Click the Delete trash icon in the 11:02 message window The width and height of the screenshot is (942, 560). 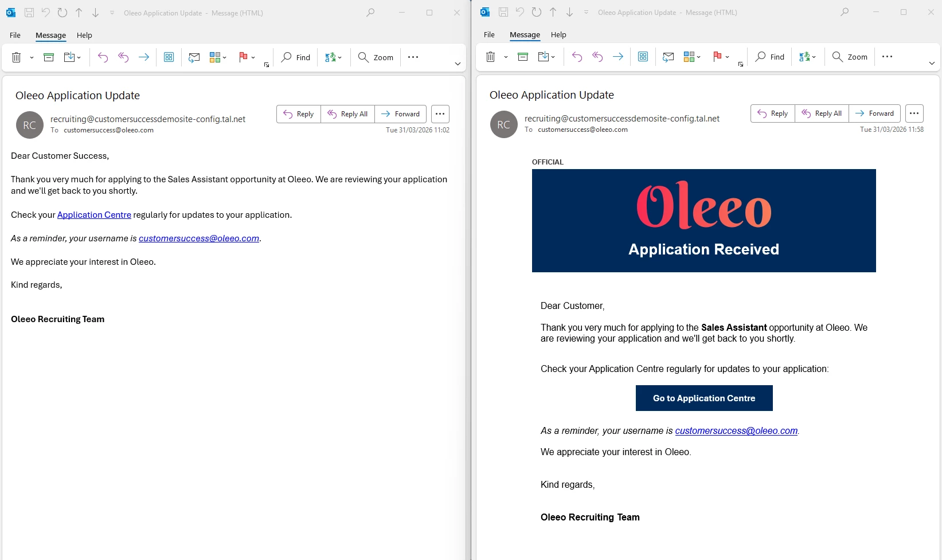(x=17, y=57)
